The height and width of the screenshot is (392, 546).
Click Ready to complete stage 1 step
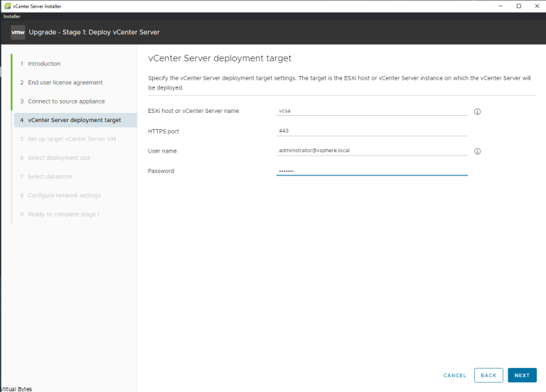(x=63, y=214)
